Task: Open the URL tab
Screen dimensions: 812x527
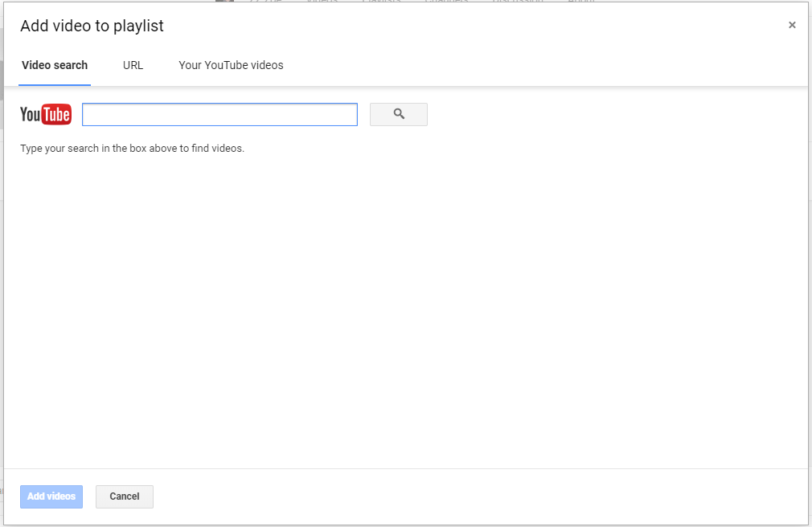Action: 133,65
